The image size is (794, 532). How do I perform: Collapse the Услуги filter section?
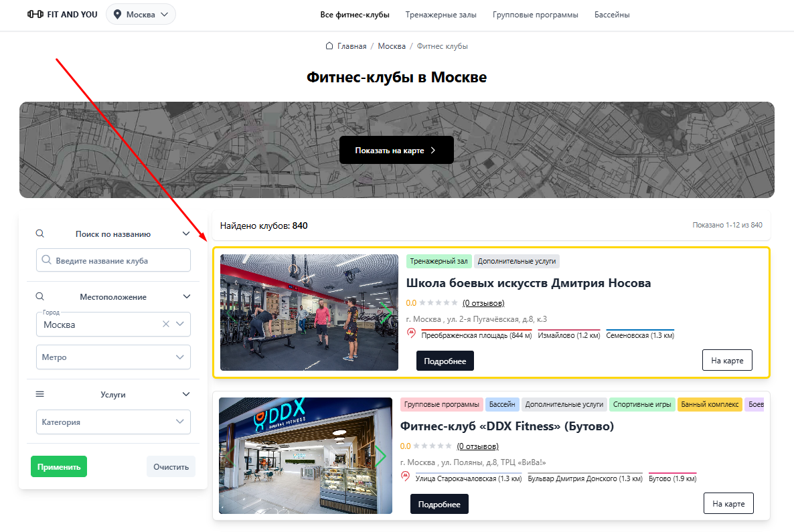point(186,393)
